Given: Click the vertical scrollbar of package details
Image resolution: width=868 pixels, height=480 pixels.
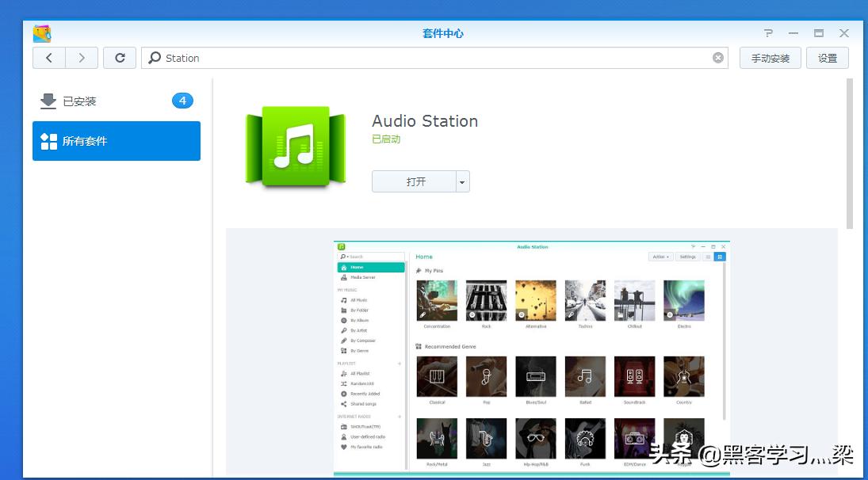Looking at the screenshot, I should tap(850, 154).
